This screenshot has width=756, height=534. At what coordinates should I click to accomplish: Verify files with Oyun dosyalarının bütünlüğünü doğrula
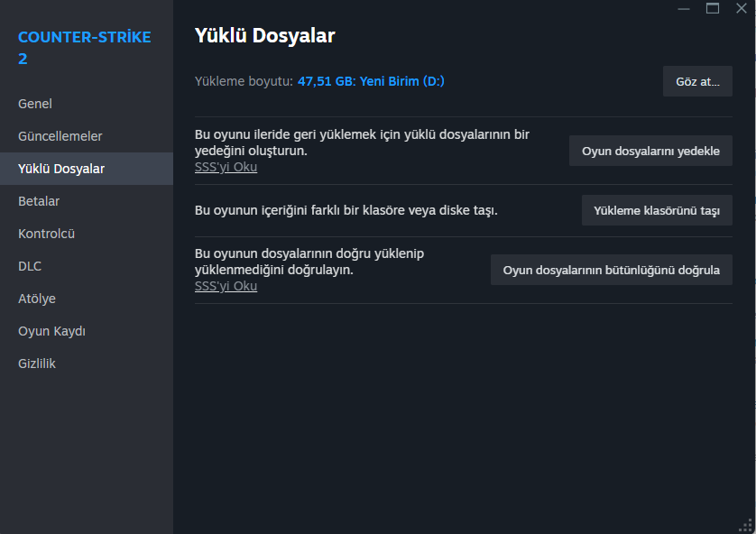pyautogui.click(x=612, y=270)
